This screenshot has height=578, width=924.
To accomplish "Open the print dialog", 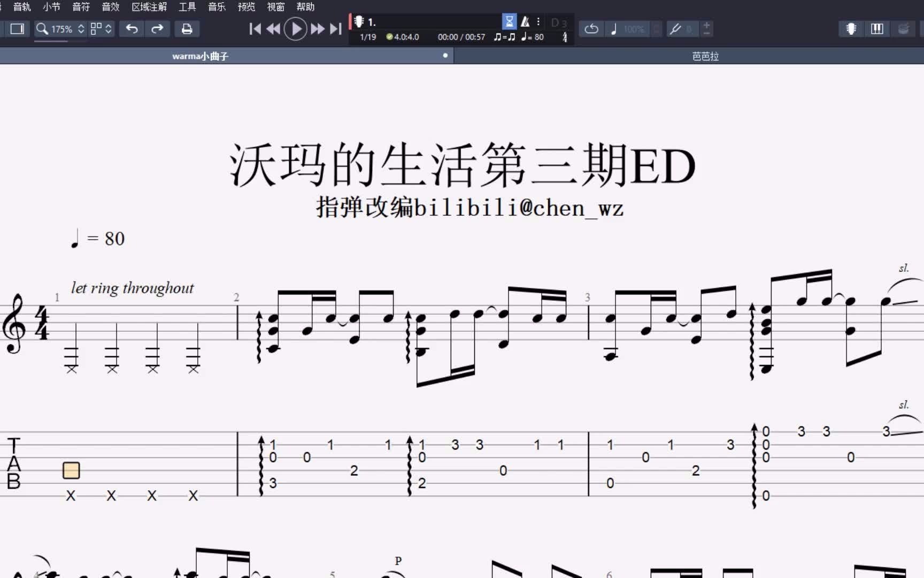I will coord(187,29).
